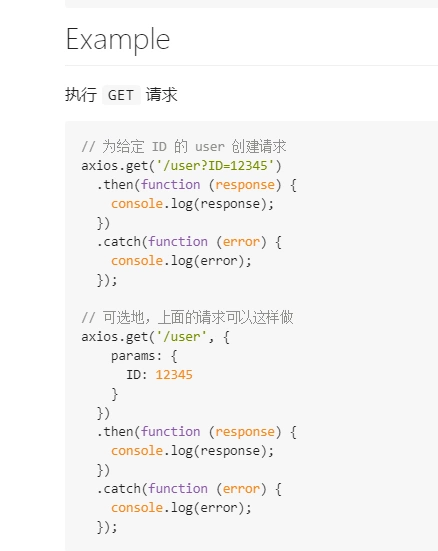Click the second comment 可选地，上面的请求
The height and width of the screenshot is (551, 438).
coord(187,317)
